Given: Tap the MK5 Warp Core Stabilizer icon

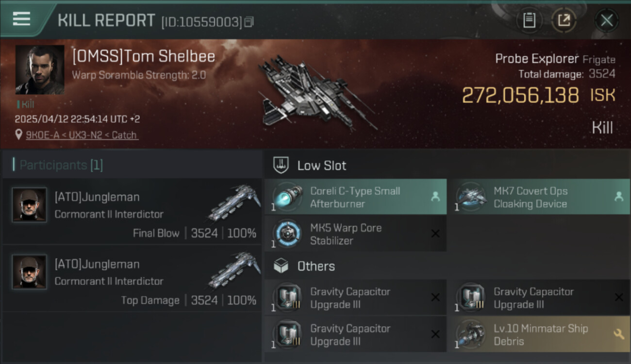Looking at the screenshot, I should tap(287, 234).
